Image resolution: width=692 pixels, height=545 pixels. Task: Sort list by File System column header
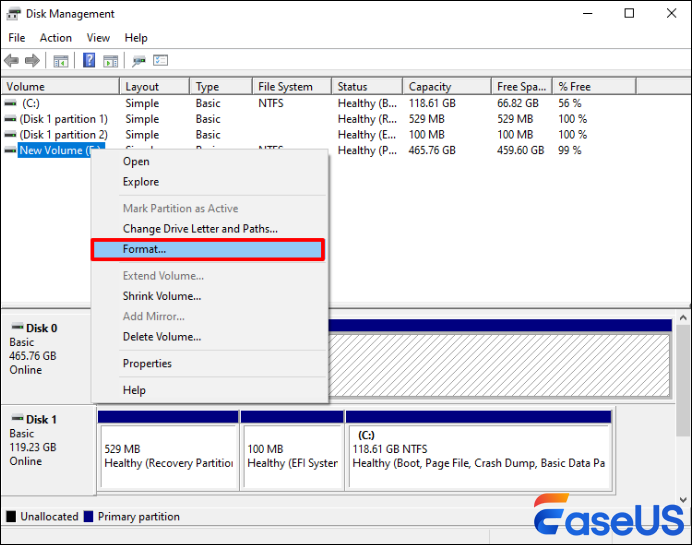(x=285, y=87)
